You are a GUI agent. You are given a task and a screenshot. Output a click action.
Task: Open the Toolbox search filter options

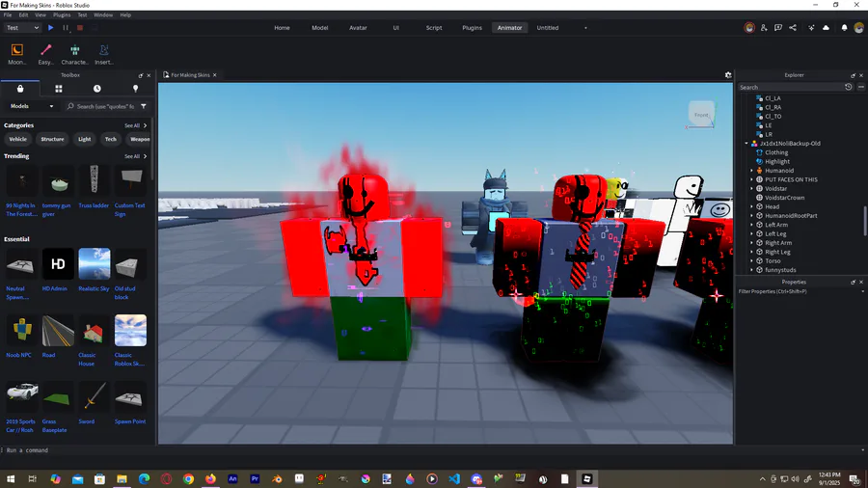tap(144, 106)
